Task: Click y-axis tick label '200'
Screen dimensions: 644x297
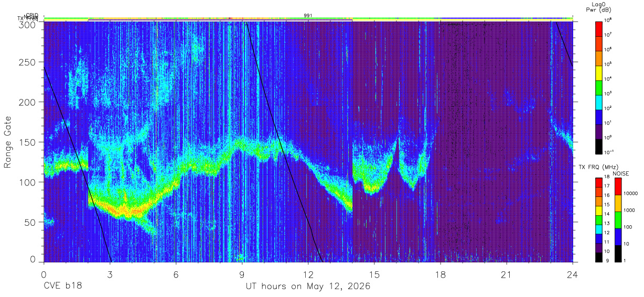Action: [x=27, y=102]
